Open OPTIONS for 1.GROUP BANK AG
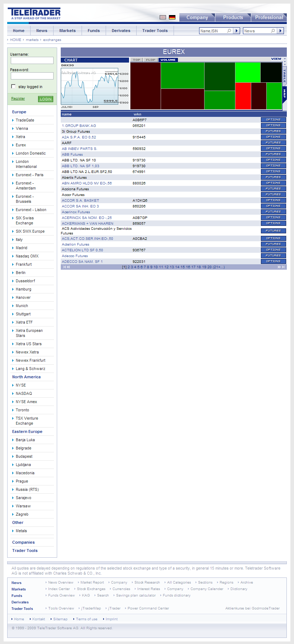Image resolution: width=294 pixels, height=644 pixels. click(274, 125)
